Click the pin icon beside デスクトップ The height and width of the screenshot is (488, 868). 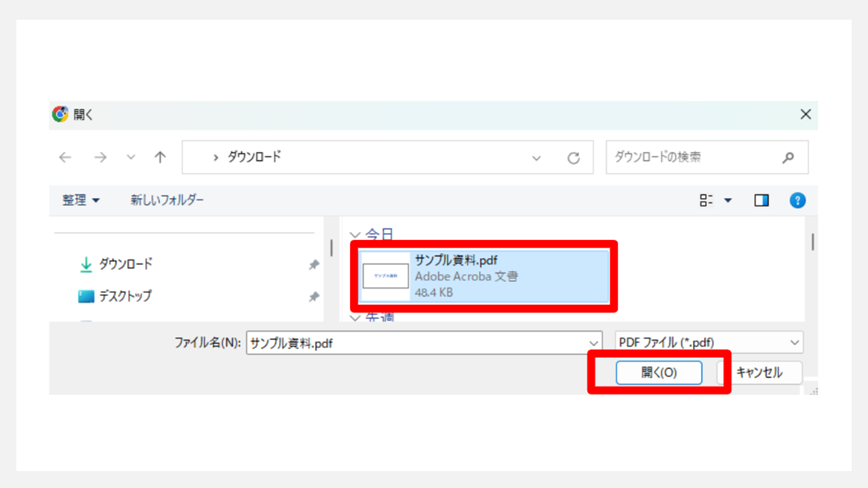[313, 297]
